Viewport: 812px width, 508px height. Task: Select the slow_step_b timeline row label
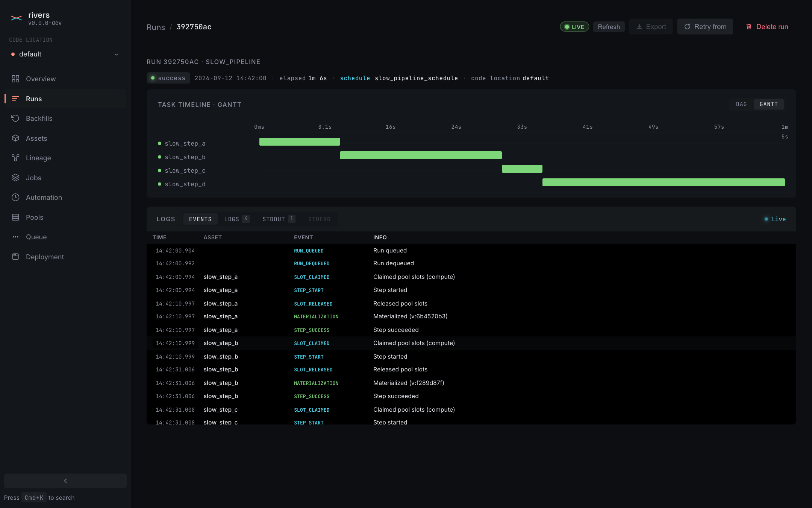185,157
